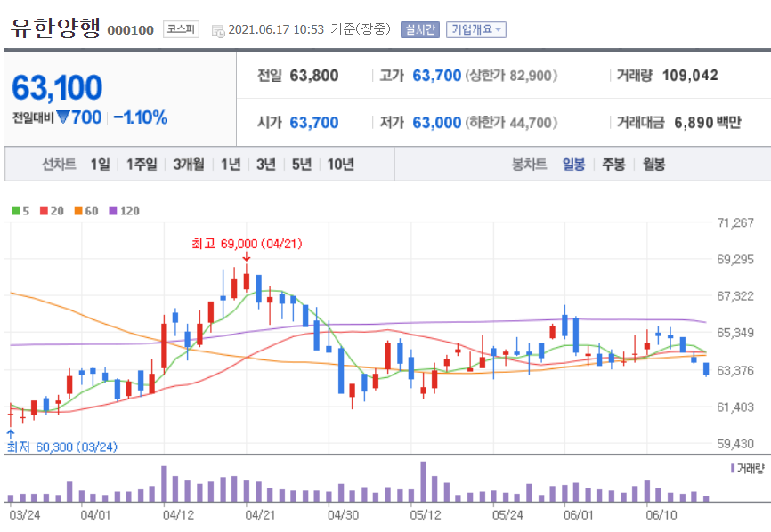Screen dimensions: 771x532
Task: Click the purple 120-day moving average swatch
Action: pyautogui.click(x=112, y=211)
